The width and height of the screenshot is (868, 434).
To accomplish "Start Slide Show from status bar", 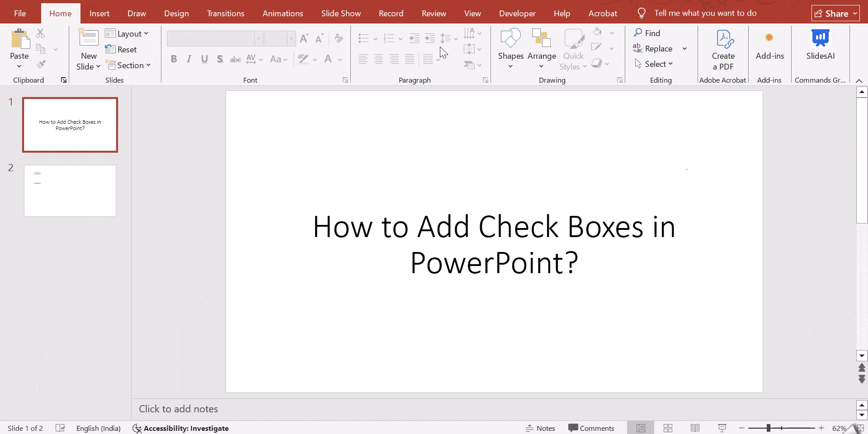I will [722, 428].
